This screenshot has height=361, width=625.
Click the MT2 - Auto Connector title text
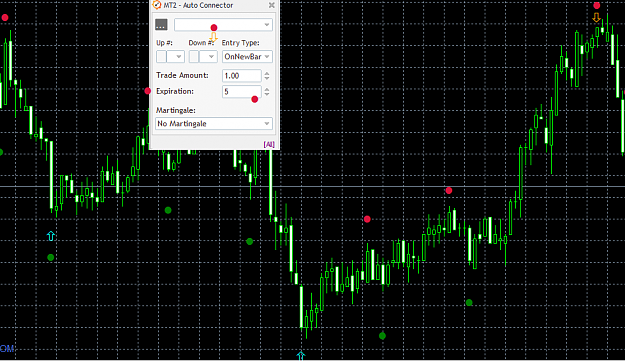coord(198,5)
